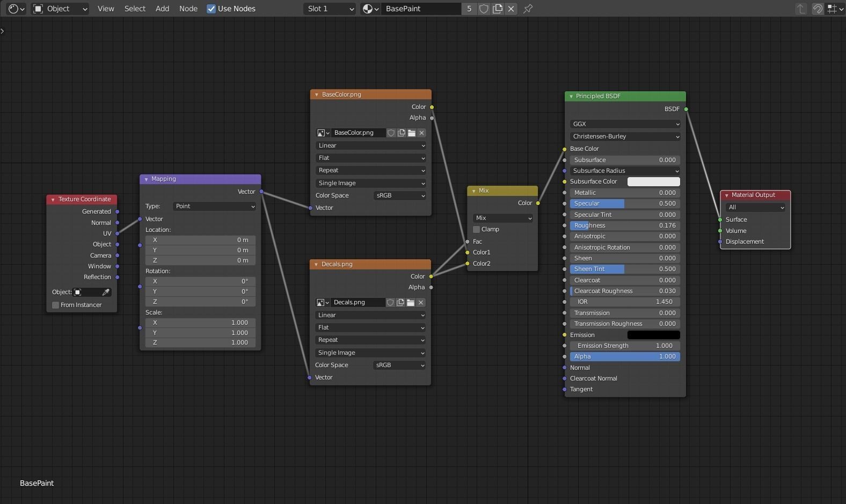Image resolution: width=846 pixels, height=504 pixels.
Task: Pick an object with the eyedropper icon
Action: [x=106, y=292]
